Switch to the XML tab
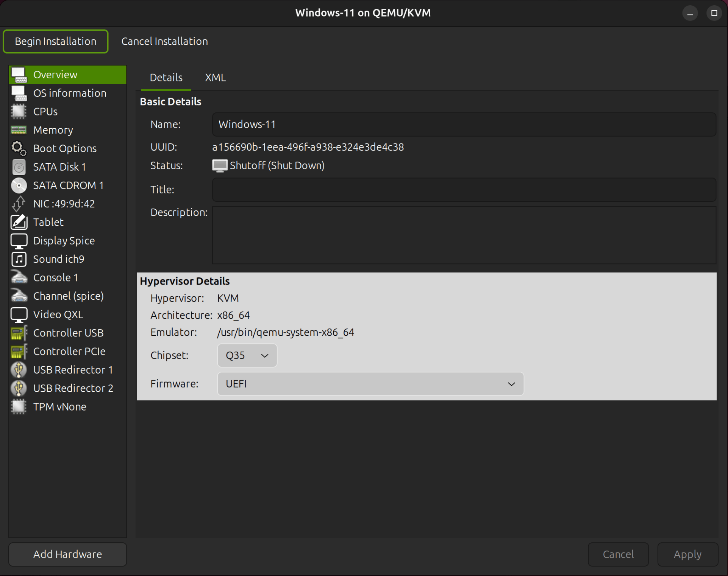 click(215, 77)
